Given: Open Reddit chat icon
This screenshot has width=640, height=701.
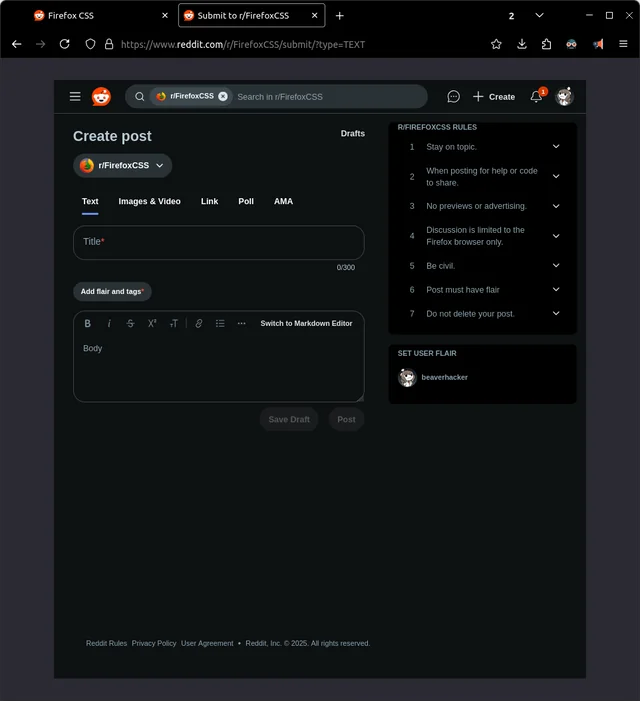Looking at the screenshot, I should pos(453,97).
